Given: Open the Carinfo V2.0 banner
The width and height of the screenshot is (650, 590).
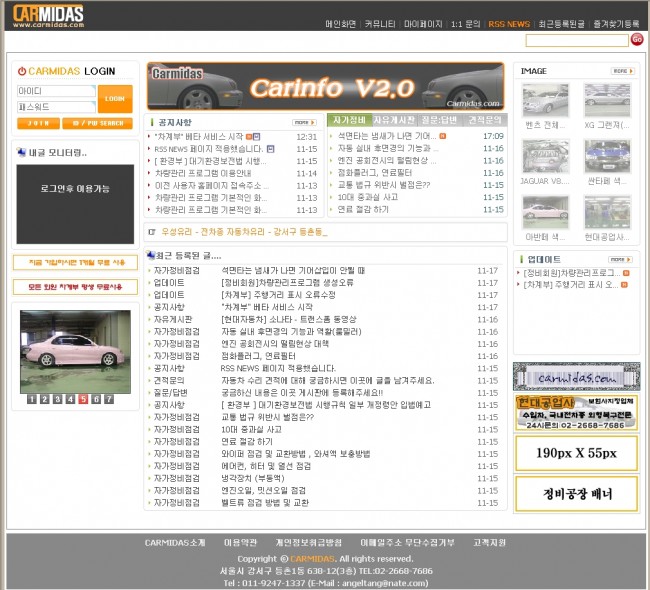Looking at the screenshot, I should coord(325,86).
